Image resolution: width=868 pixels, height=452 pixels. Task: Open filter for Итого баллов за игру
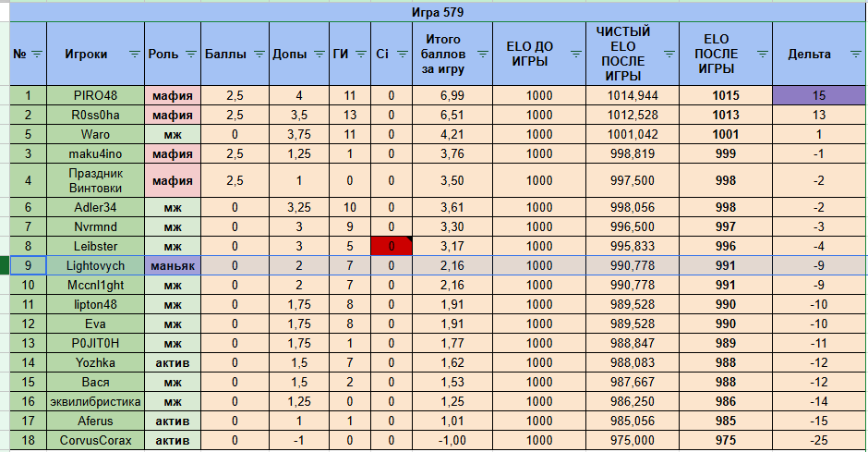click(x=481, y=55)
